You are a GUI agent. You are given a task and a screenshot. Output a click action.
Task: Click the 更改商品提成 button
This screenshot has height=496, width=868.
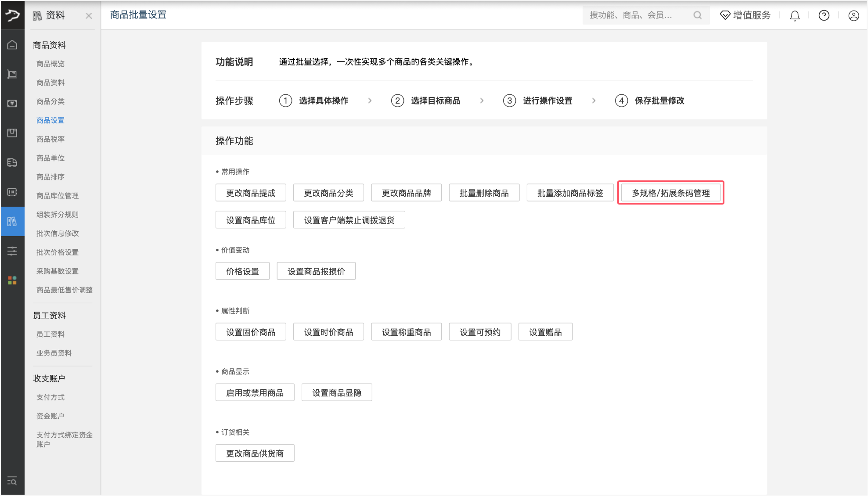[251, 193]
